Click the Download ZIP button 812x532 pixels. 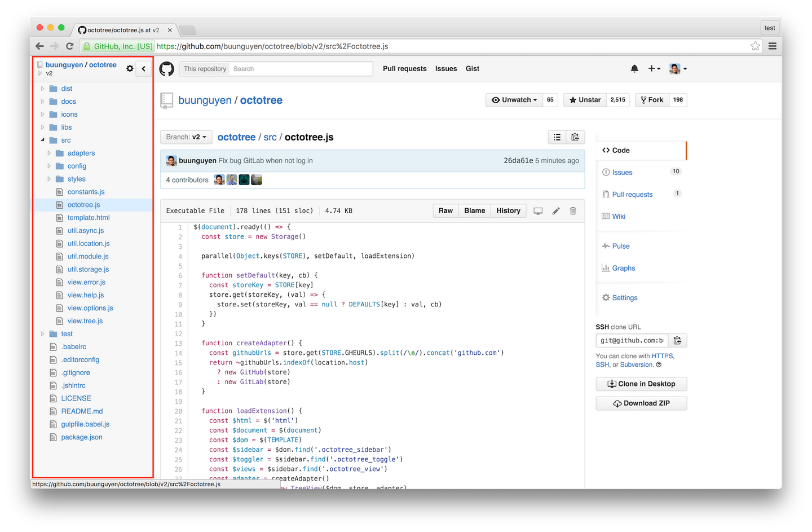641,403
